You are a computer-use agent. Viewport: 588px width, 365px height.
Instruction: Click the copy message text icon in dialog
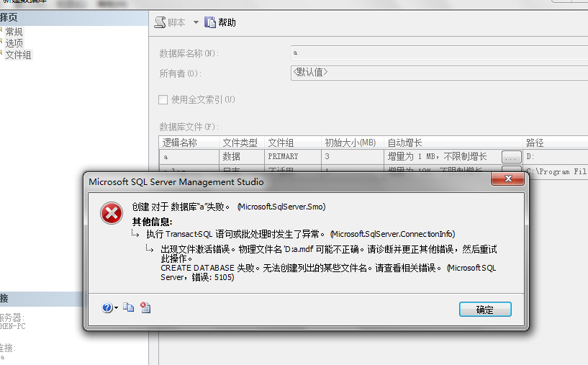(128, 307)
